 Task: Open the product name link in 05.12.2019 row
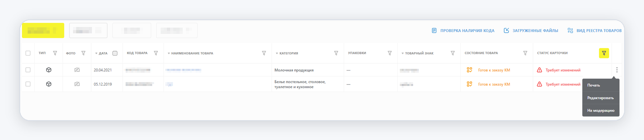(169, 84)
